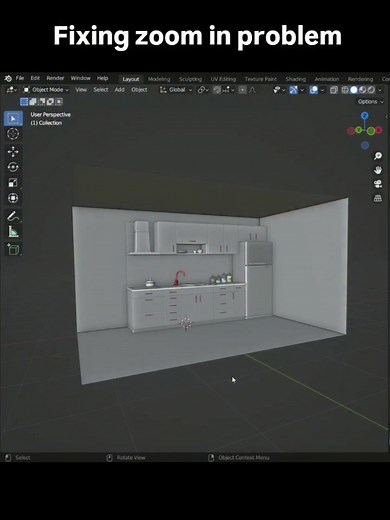This screenshot has width=390, height=520.
Task: Select the Rotate tool
Action: pyautogui.click(x=13, y=167)
